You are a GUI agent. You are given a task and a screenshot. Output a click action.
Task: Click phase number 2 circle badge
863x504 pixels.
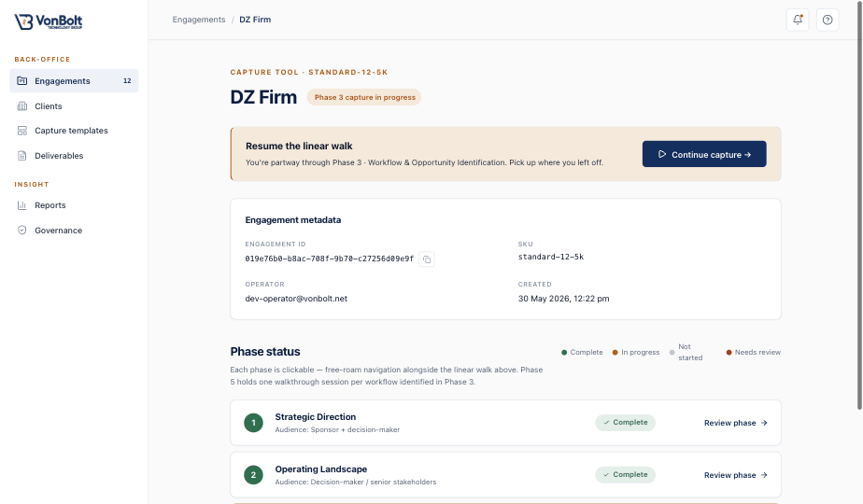(x=253, y=475)
